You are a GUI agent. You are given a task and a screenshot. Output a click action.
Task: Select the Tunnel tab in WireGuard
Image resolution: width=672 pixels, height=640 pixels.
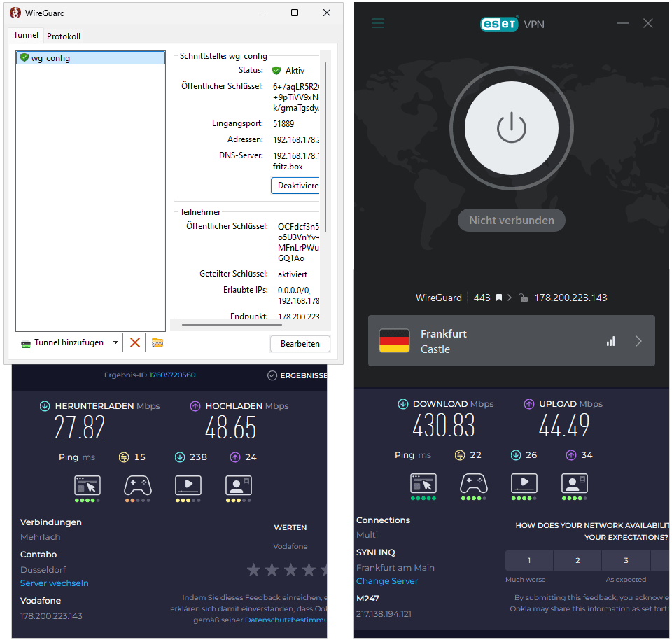coord(26,35)
